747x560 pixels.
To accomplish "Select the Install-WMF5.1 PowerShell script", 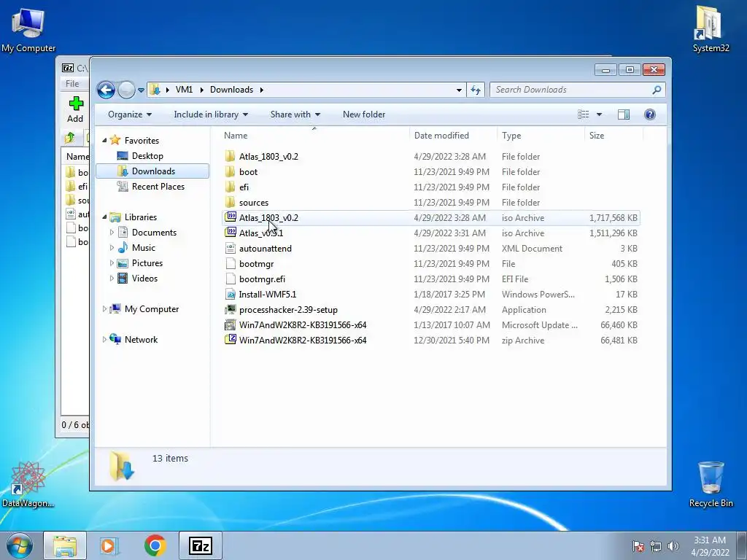I will pos(431,295).
